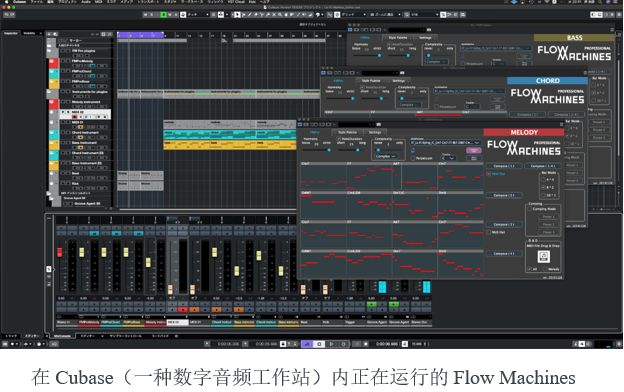The image size is (624, 392).
Task: Open Settings tab in Bass window
Action: [425, 37]
